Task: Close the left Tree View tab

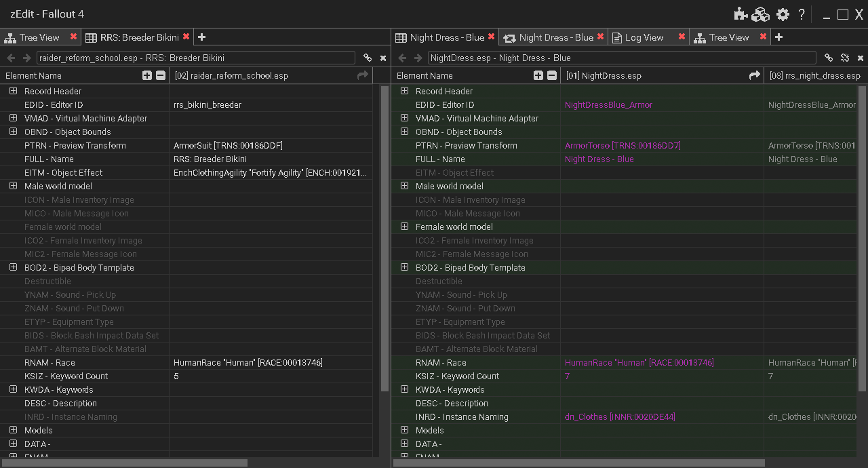Action: click(x=73, y=37)
